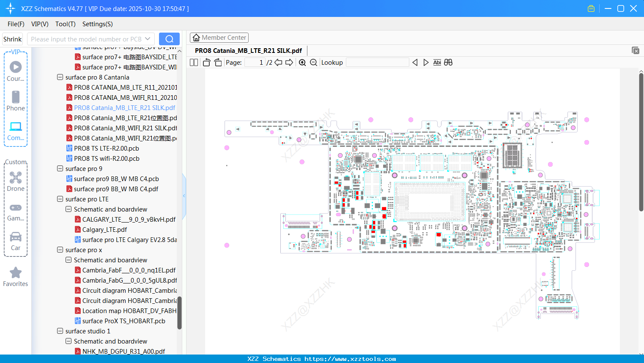This screenshot has height=363, width=644.
Task: Open the Car sidebar category
Action: point(16,241)
